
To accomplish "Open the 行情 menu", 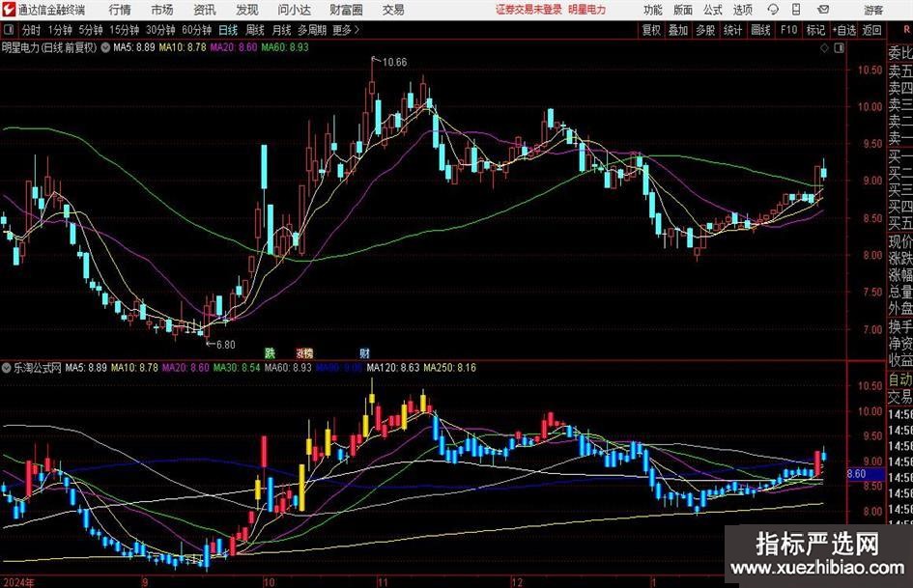I will [x=120, y=10].
